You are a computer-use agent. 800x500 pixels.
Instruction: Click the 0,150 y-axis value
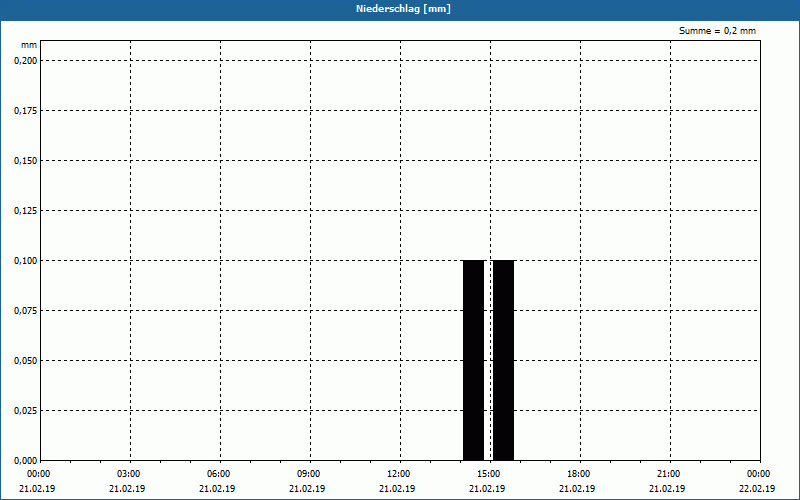(26, 161)
